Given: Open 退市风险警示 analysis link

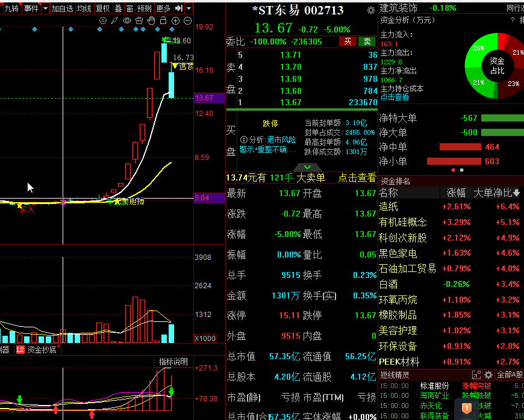Looking at the screenshot, I should (x=267, y=144).
